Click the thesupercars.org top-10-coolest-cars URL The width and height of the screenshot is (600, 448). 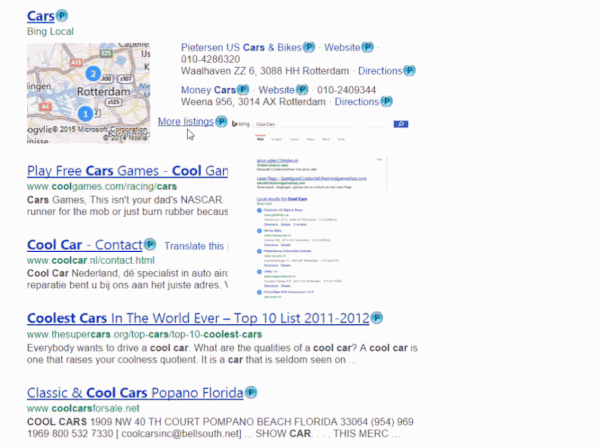pos(144,334)
